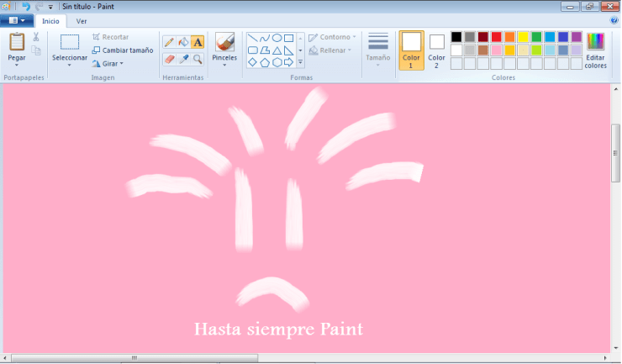This screenshot has height=364, width=622.
Task: Choose the Right arrow shape
Action: [289, 62]
